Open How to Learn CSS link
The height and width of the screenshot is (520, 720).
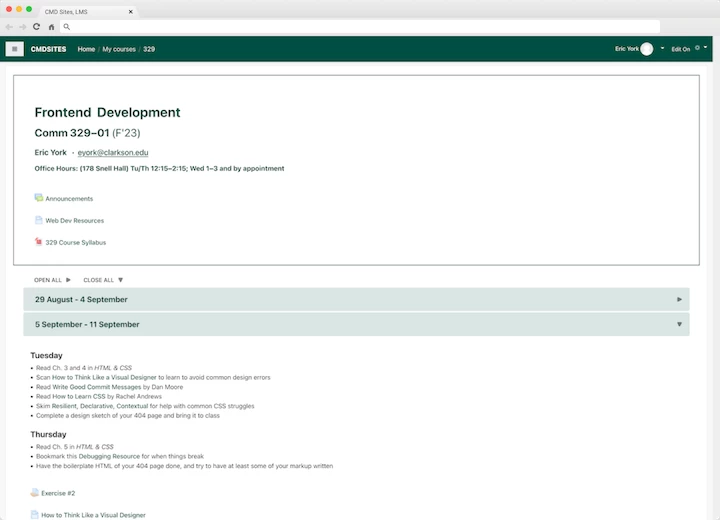pos(79,397)
